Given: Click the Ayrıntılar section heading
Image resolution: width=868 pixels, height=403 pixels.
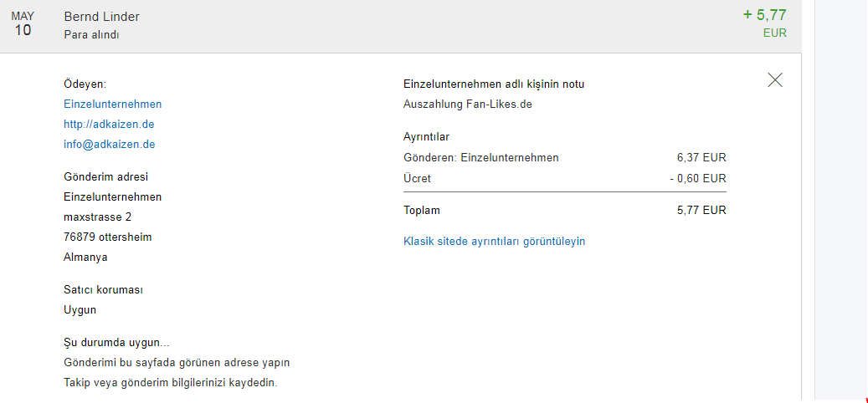Looking at the screenshot, I should point(427,137).
